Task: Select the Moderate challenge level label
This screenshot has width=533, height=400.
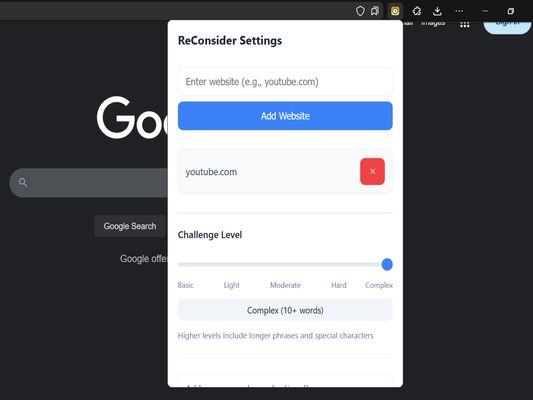Action: [x=285, y=285]
